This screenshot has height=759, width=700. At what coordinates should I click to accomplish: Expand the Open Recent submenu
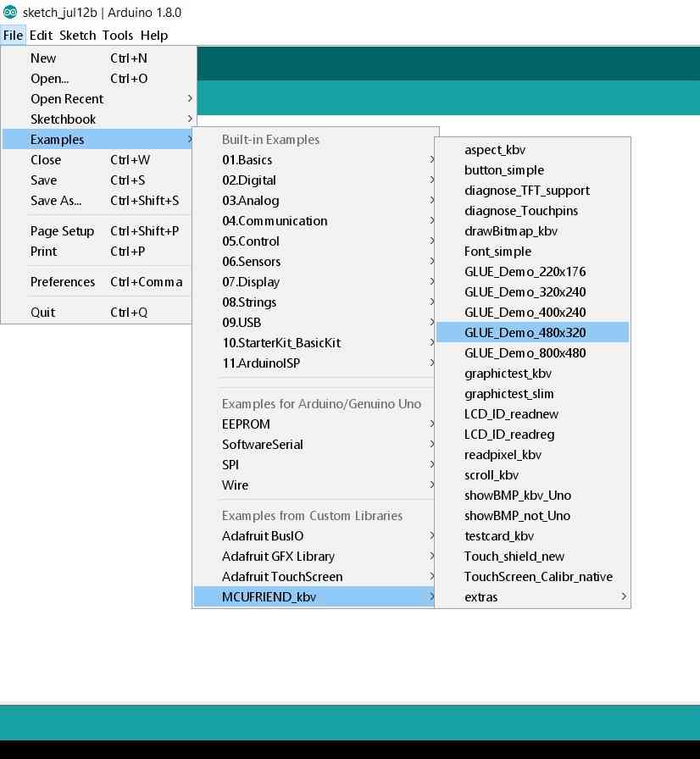(x=98, y=99)
